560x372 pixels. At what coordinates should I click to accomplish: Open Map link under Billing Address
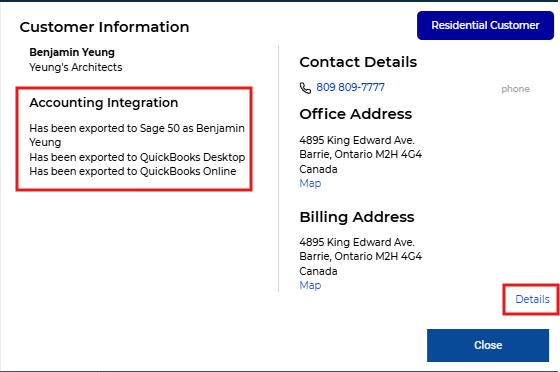click(310, 285)
